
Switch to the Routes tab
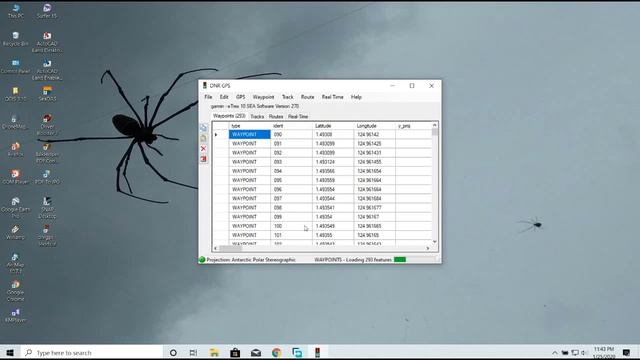(276, 117)
